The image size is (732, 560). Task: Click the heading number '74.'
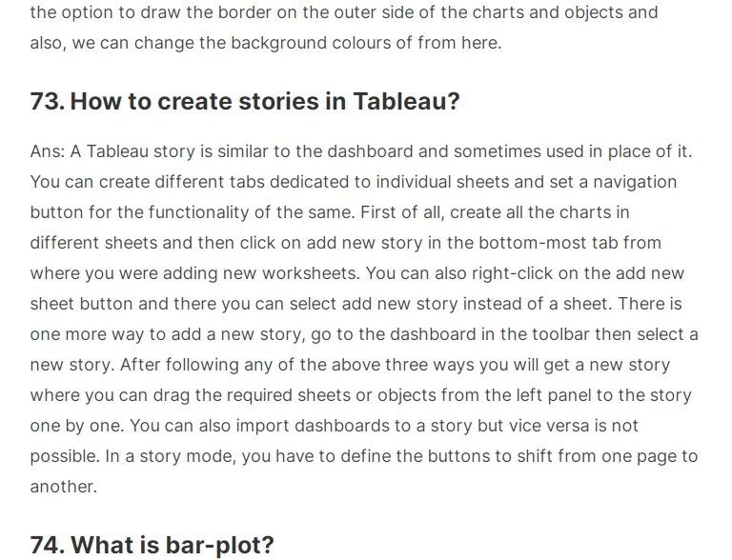[48, 545]
